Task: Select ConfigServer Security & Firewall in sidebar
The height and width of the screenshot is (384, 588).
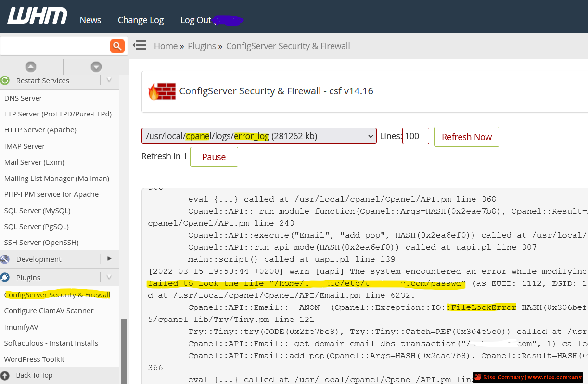Action: pyautogui.click(x=57, y=294)
